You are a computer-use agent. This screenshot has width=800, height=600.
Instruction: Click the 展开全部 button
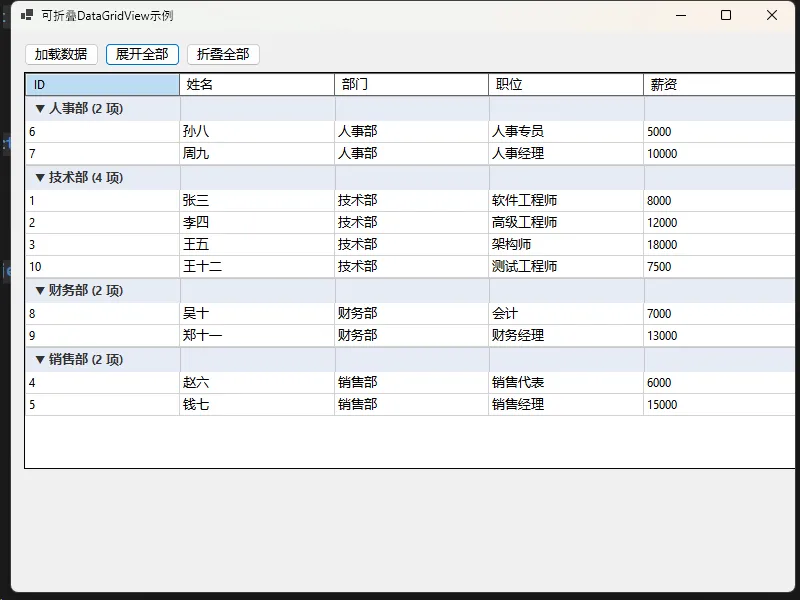tap(142, 54)
